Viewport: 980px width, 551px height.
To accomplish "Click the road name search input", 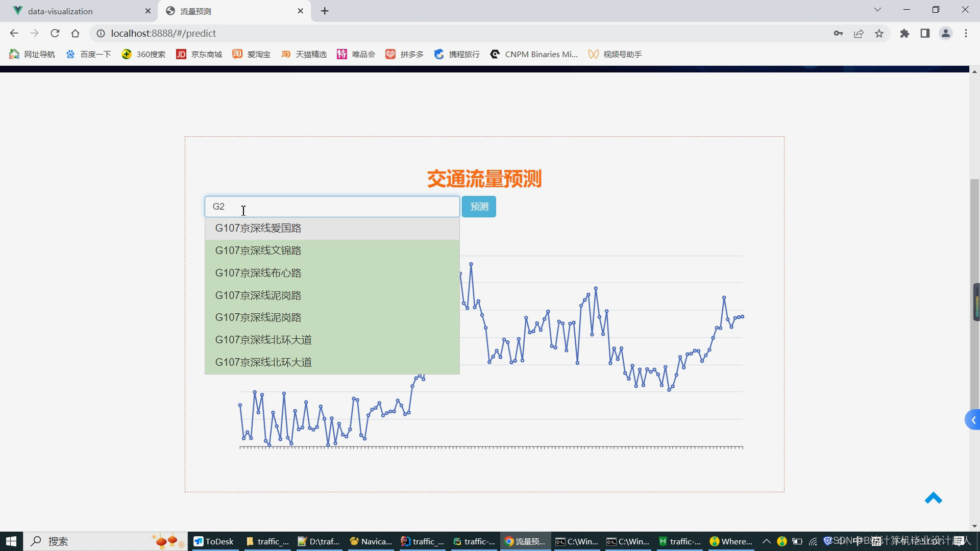I will [332, 207].
